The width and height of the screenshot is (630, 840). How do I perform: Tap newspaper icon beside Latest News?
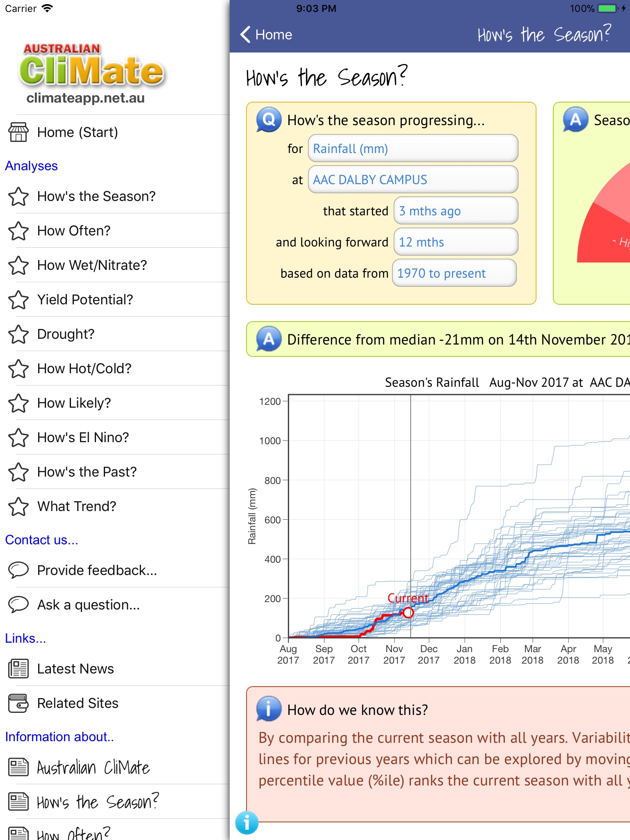(x=18, y=669)
